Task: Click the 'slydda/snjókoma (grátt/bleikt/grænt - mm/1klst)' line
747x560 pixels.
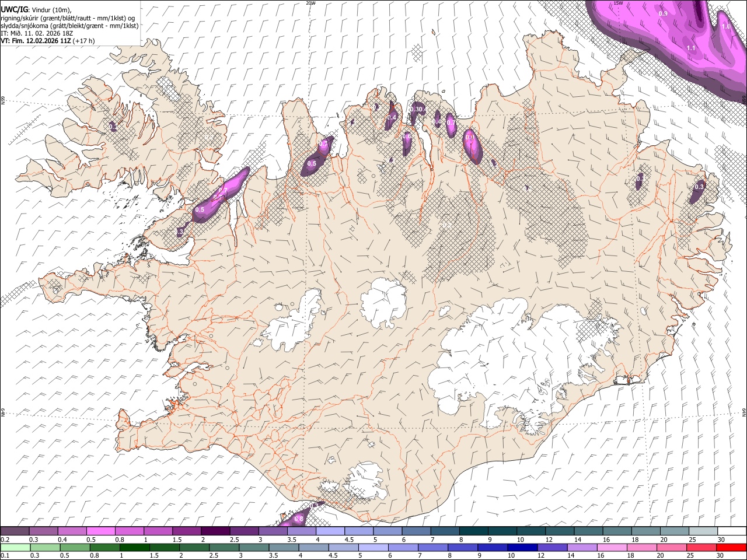Action: 69,26
